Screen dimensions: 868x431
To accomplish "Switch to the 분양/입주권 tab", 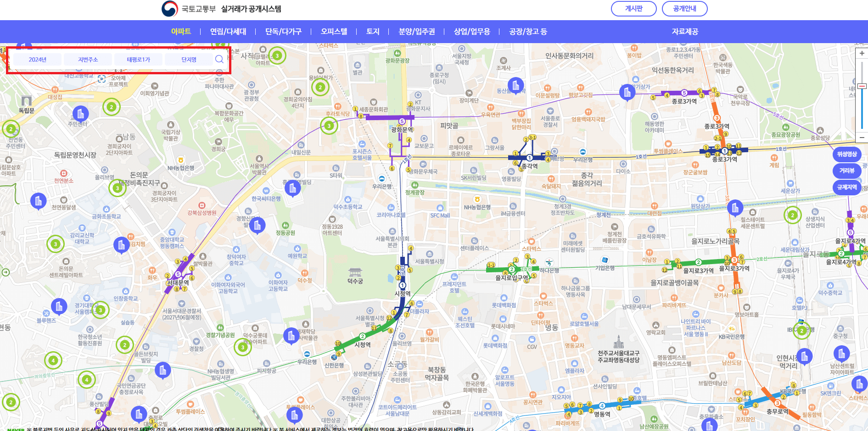I will (417, 32).
